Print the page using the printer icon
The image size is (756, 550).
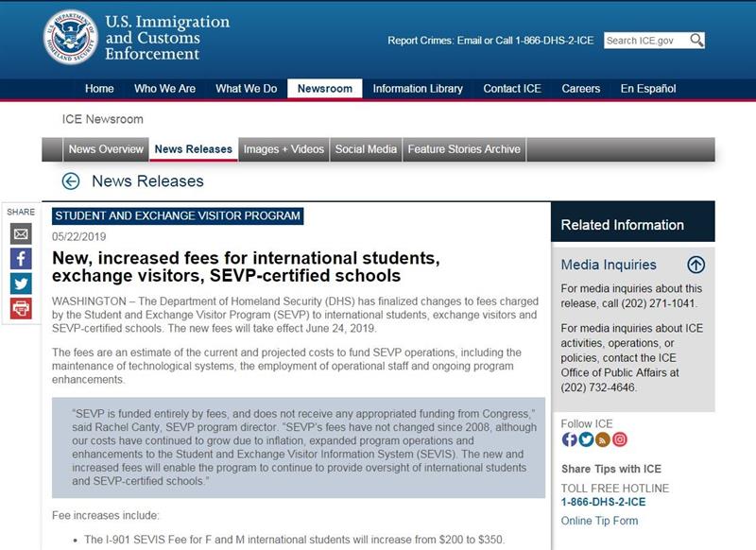(x=21, y=307)
